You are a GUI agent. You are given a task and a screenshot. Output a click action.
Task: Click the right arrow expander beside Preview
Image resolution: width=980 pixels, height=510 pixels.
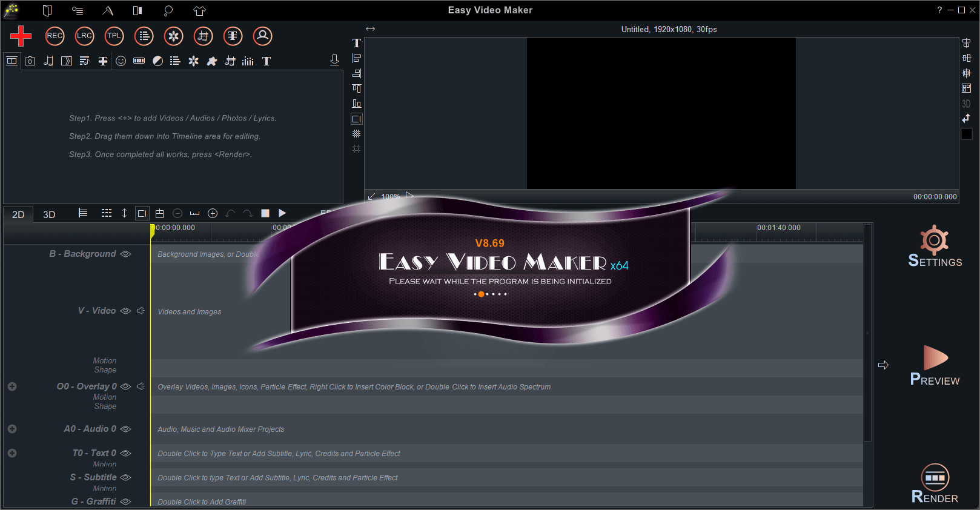883,365
